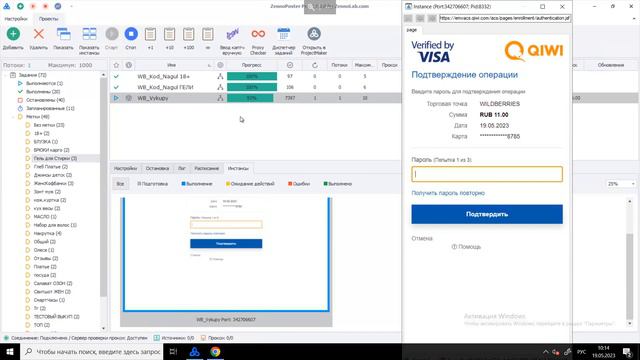Switch to the Остановка tab
The width and height of the screenshot is (640, 360).
pyautogui.click(x=157, y=168)
